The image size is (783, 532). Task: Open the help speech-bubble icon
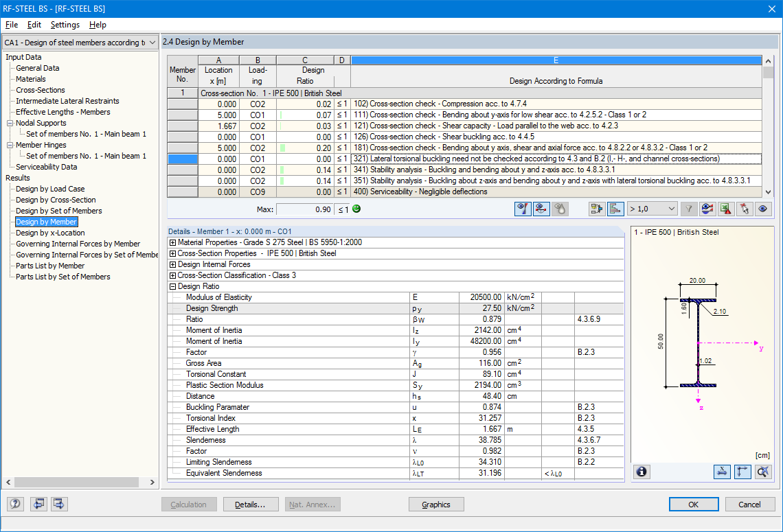16,504
